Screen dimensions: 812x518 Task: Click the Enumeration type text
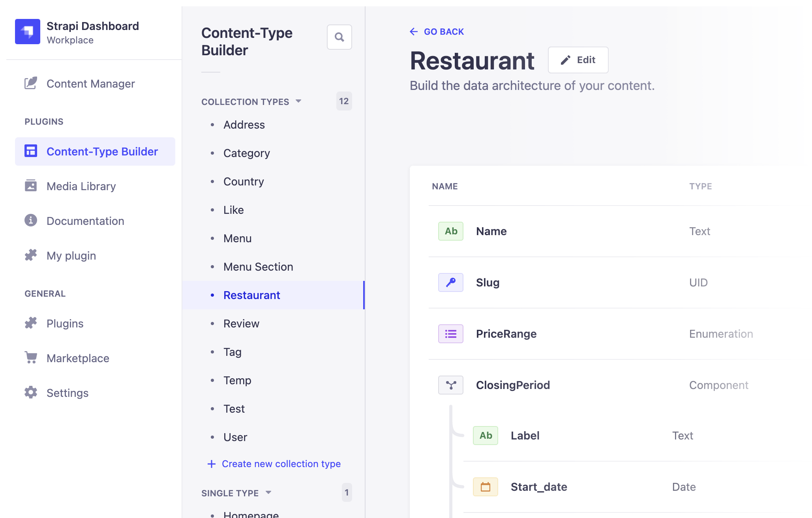pyautogui.click(x=721, y=334)
